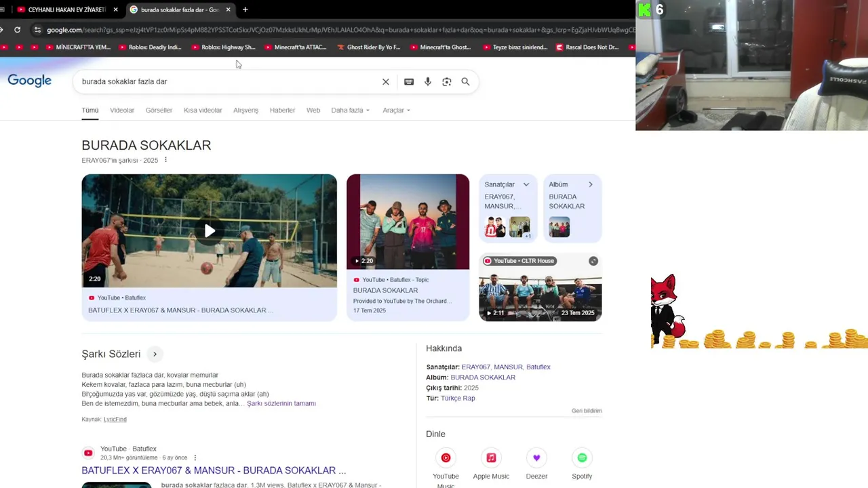Switch to the Kısa videolar tab
The width and height of the screenshot is (868, 488).
(203, 110)
